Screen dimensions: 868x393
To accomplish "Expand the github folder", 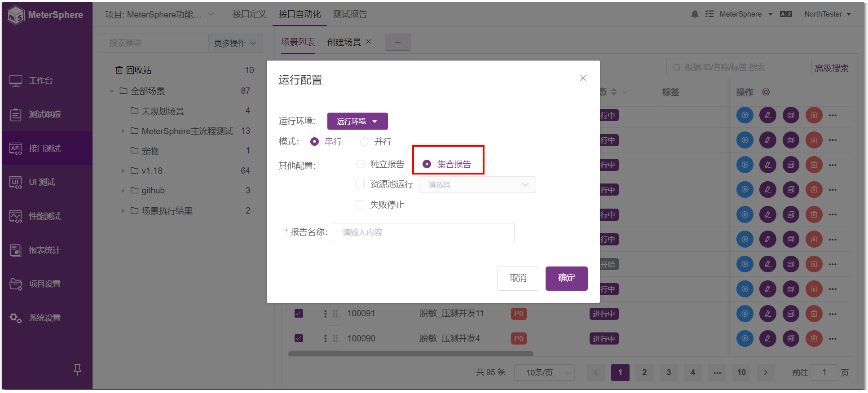I will coord(123,191).
